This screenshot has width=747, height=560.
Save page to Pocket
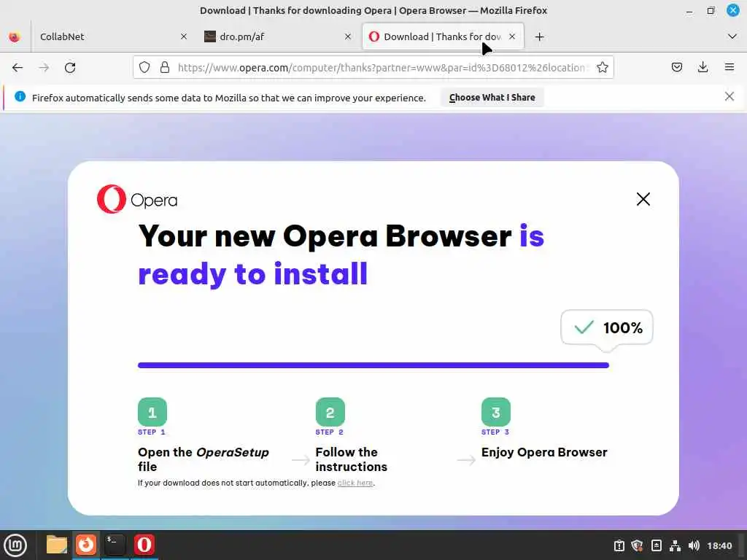point(676,68)
